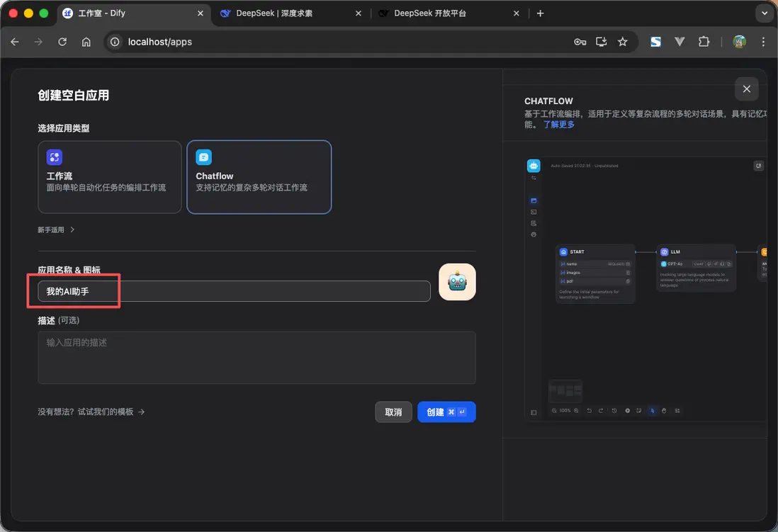778x532 pixels.
Task: Open the 100% zoom level control
Action: (x=565, y=411)
